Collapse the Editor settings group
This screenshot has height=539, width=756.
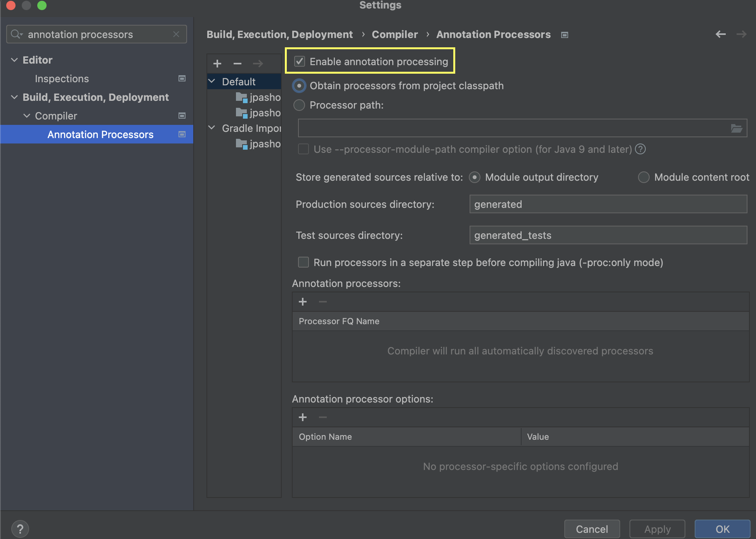click(14, 60)
